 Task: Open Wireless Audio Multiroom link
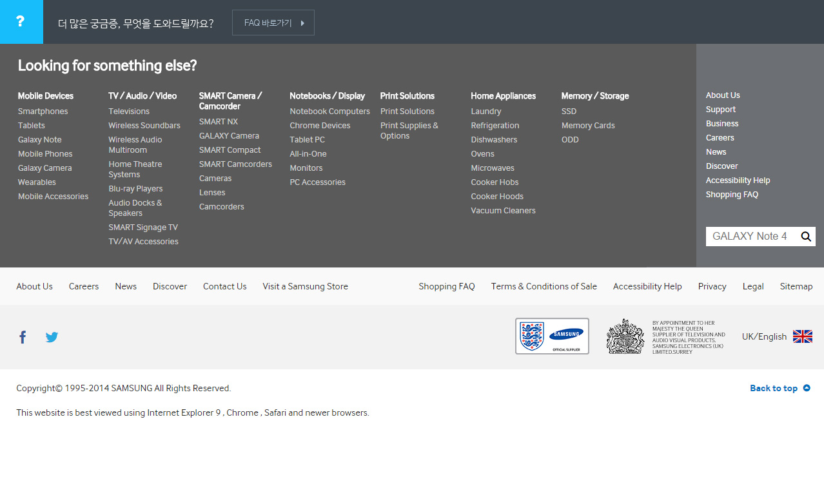(135, 145)
